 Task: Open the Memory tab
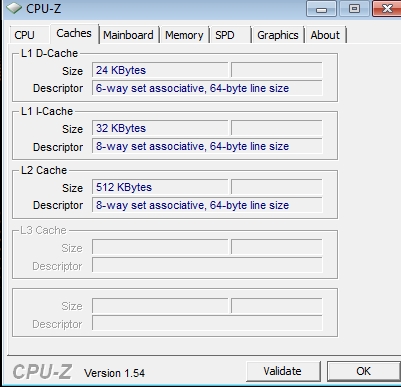point(184,35)
